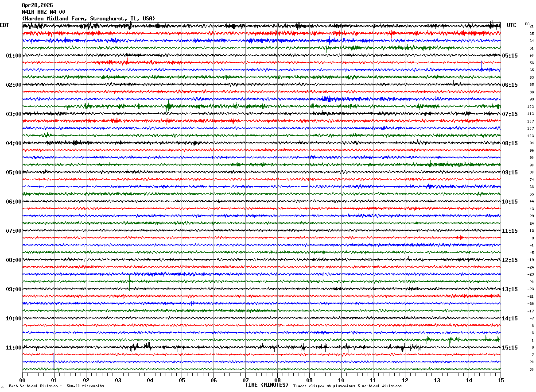The height and width of the screenshot is (392, 536).
Task: Click the '09:00' EDT row label
Action: point(14,289)
